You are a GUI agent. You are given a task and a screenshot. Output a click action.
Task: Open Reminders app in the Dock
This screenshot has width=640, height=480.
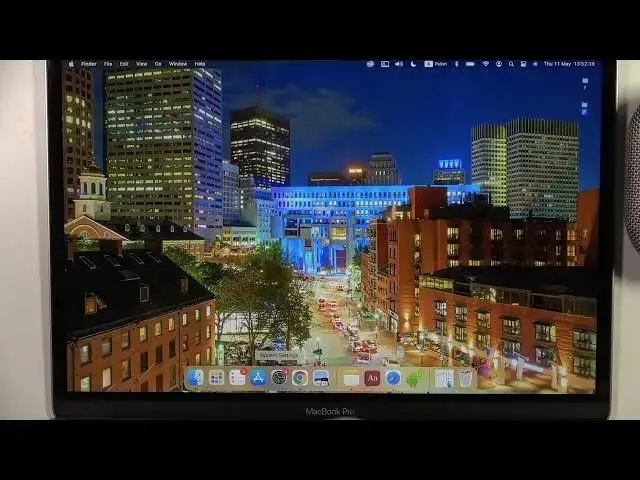[x=237, y=377]
